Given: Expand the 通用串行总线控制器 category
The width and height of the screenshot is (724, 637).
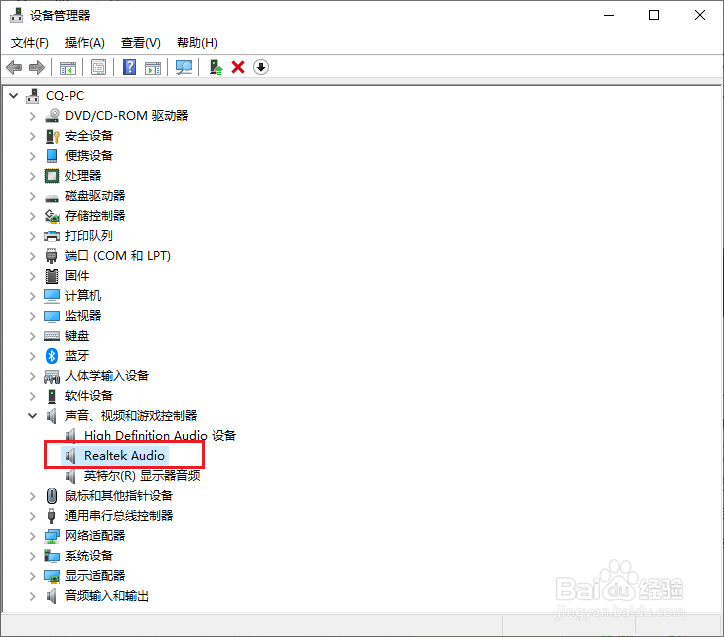Looking at the screenshot, I should (x=32, y=516).
